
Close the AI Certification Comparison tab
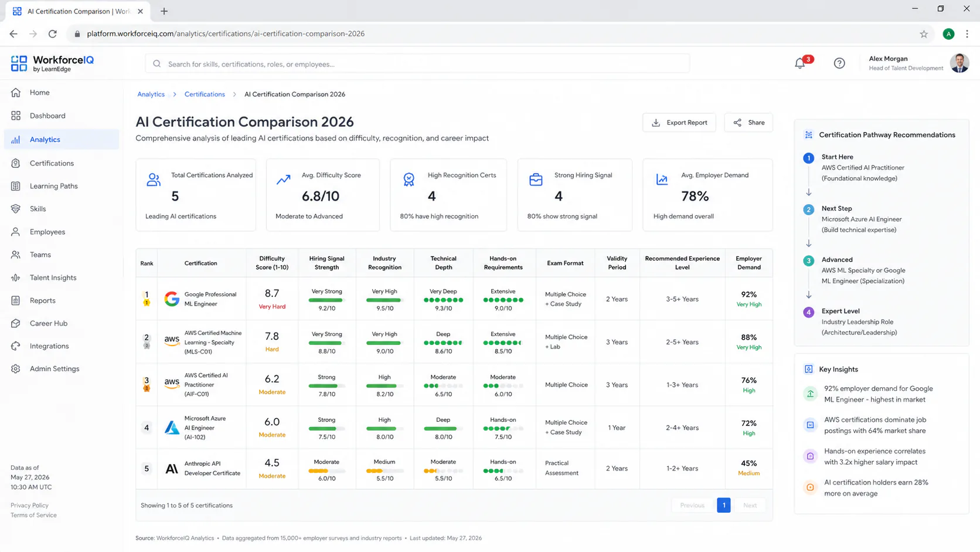pos(140,11)
